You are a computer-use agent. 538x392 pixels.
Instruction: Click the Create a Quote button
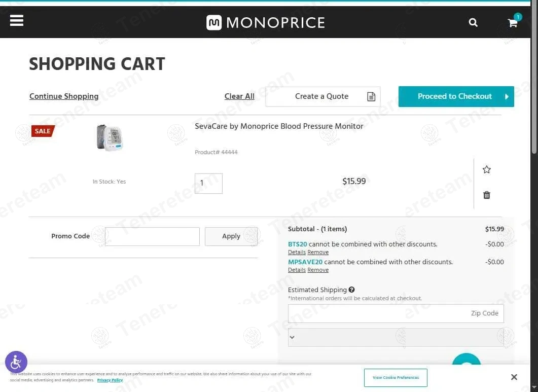pyautogui.click(x=322, y=96)
